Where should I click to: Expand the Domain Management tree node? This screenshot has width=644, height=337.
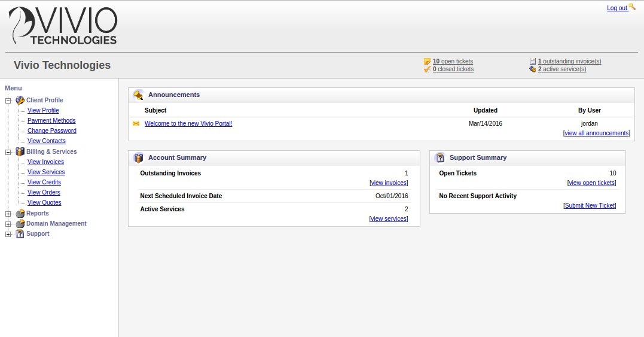[8, 224]
